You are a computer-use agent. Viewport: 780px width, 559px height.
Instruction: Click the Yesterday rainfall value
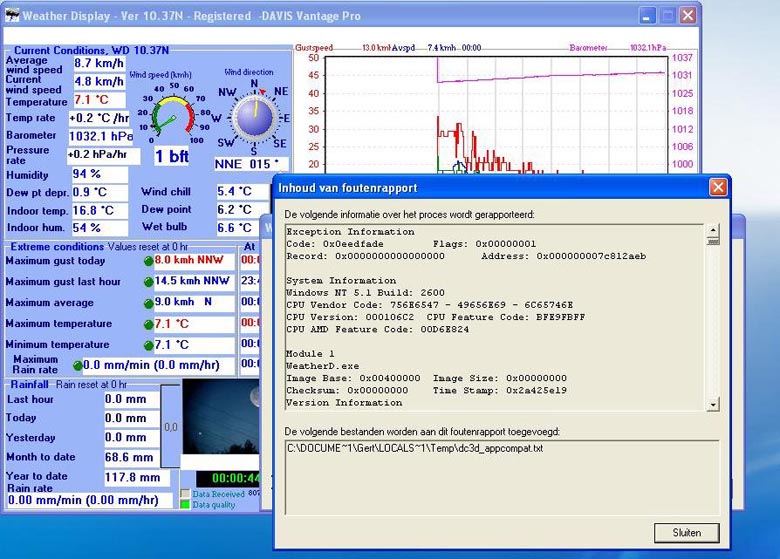tap(132, 438)
